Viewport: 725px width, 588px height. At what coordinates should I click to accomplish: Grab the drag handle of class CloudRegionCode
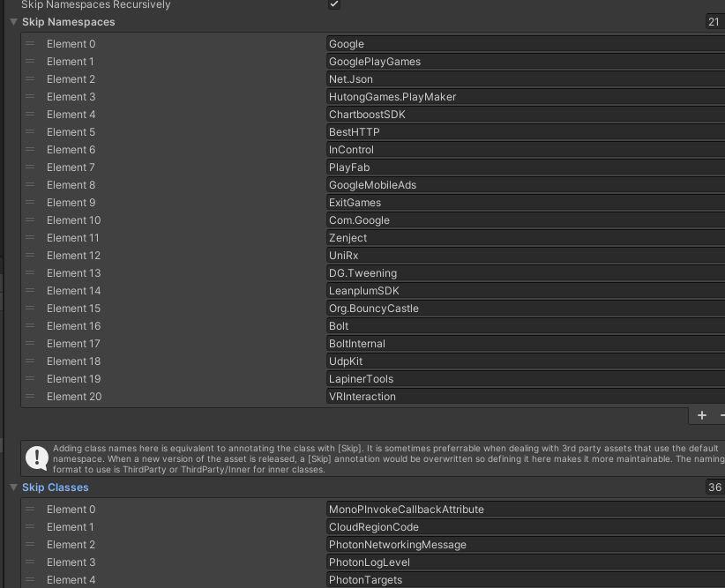(30, 526)
